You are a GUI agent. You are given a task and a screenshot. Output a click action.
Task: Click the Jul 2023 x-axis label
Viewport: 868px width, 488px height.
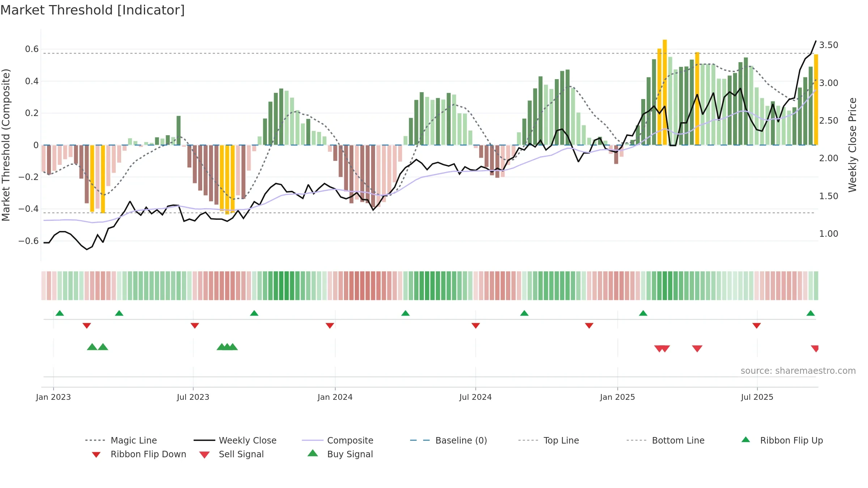[x=193, y=397]
